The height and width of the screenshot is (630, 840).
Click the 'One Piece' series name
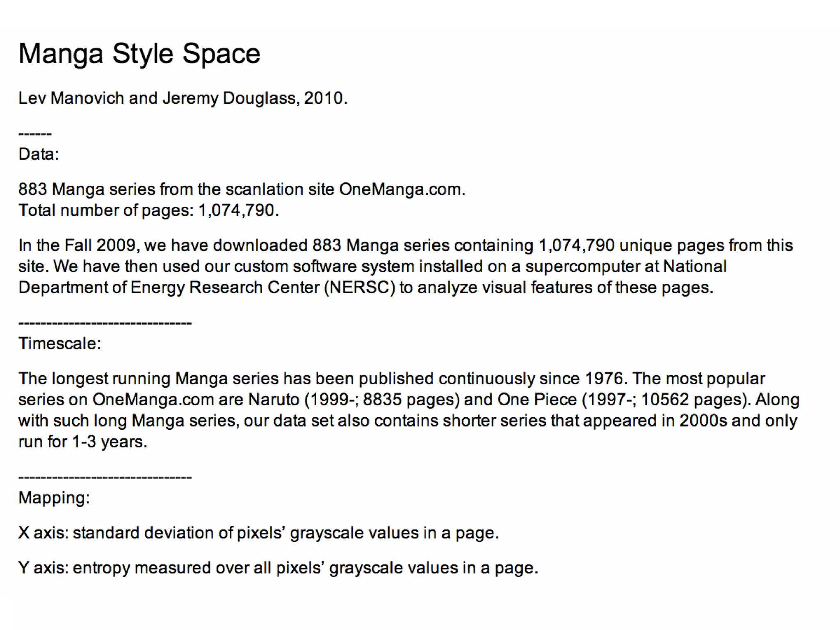(537, 400)
